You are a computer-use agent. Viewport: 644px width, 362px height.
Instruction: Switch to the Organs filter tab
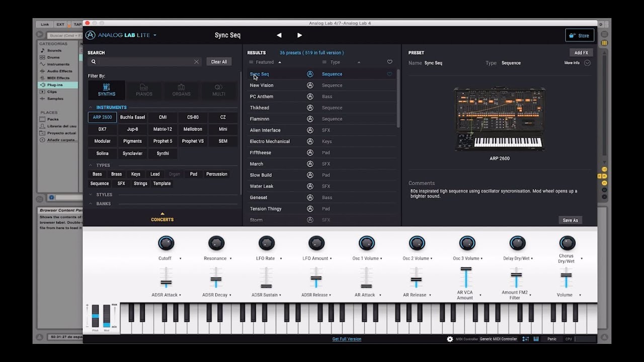181,90
